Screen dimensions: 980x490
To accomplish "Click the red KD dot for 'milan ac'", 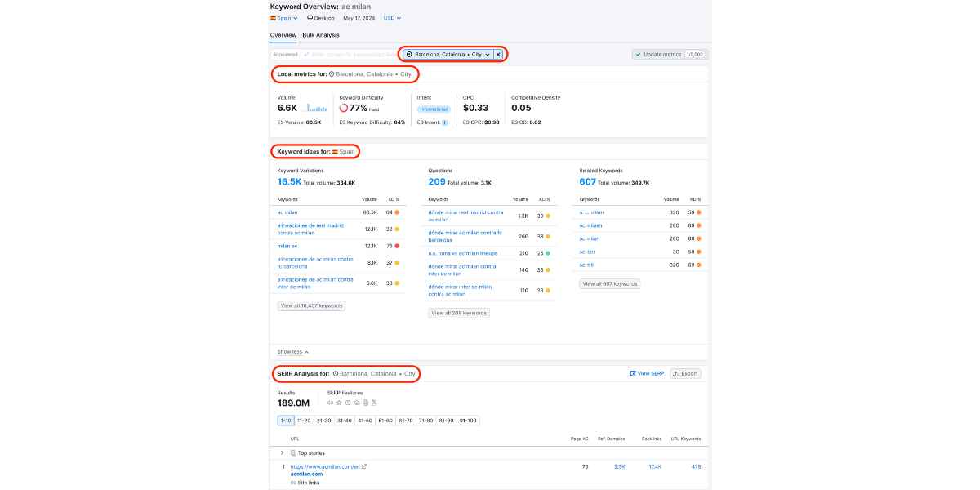I will point(397,245).
